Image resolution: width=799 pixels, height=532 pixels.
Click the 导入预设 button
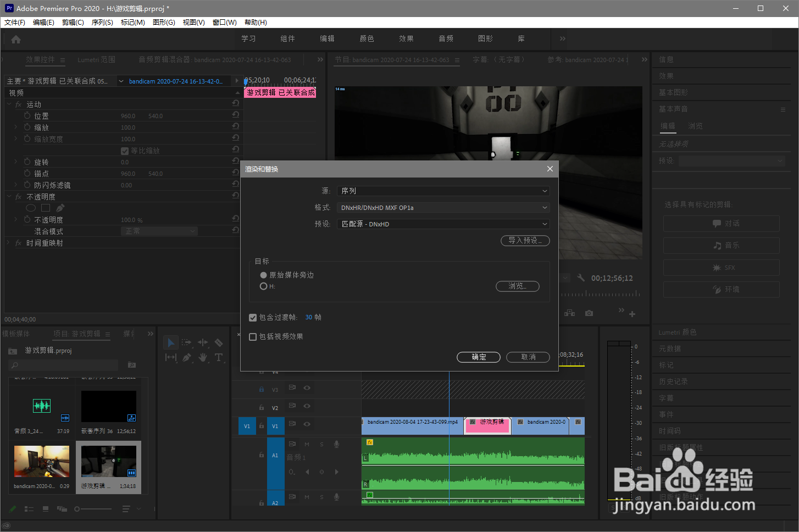525,240
